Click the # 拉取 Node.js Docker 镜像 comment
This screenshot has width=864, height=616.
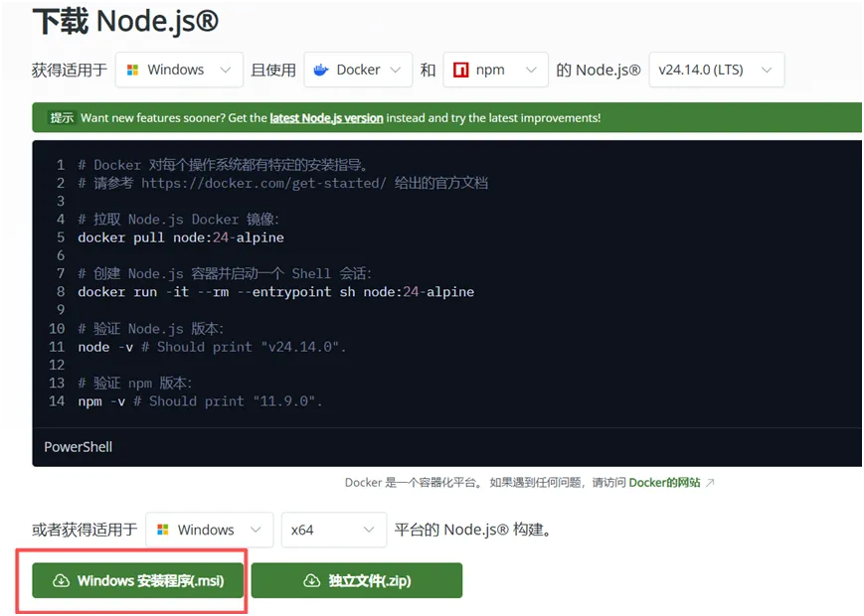coord(179,220)
